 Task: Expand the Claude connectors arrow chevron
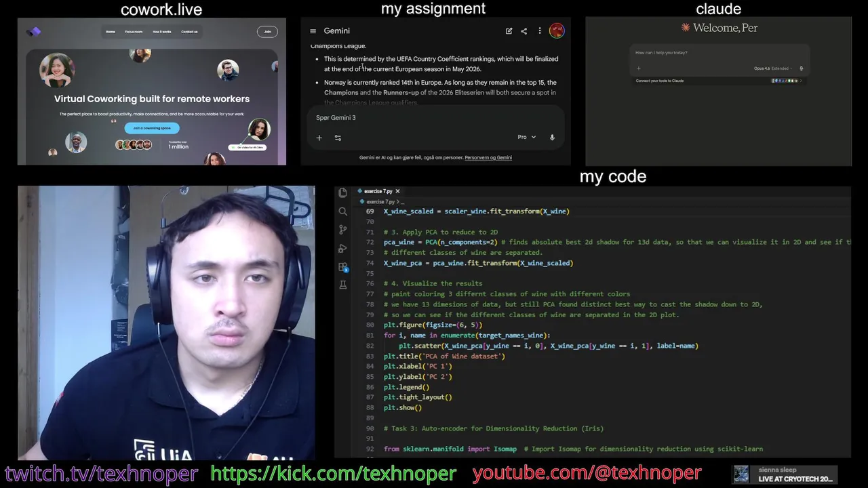click(801, 81)
